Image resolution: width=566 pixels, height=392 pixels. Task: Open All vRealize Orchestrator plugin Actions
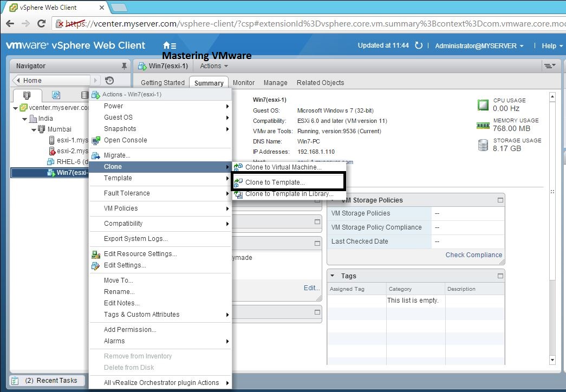click(160, 383)
